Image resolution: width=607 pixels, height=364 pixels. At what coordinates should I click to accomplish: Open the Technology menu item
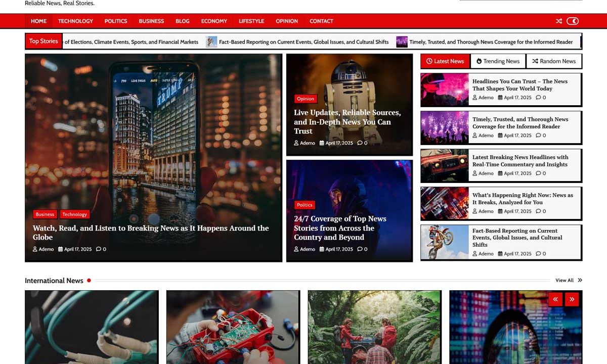[x=75, y=21]
